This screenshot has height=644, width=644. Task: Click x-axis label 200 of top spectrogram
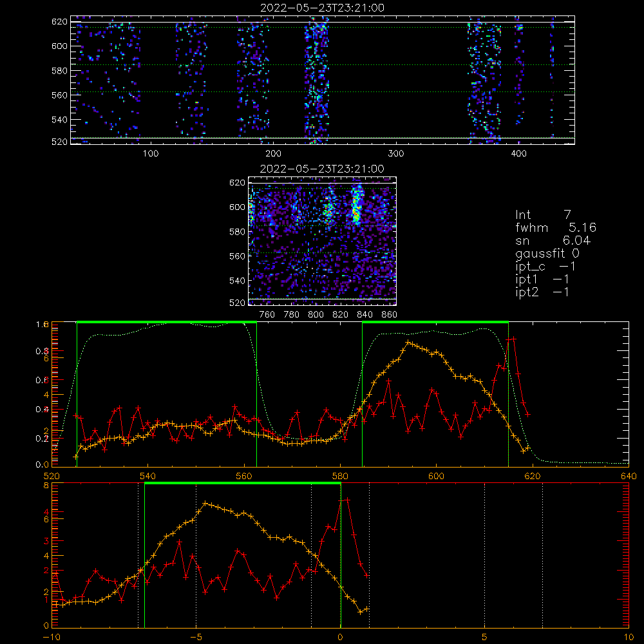pos(273,154)
